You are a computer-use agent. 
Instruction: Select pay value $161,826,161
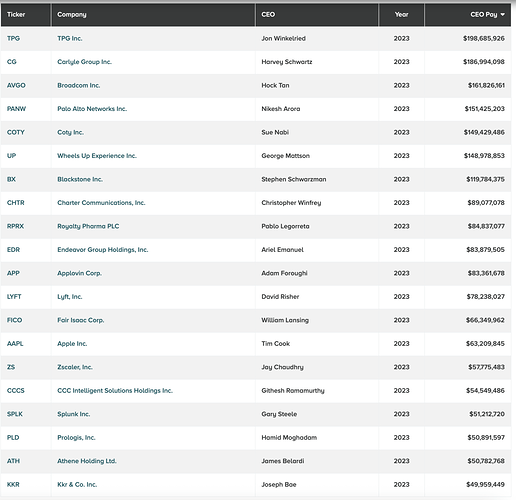(486, 85)
